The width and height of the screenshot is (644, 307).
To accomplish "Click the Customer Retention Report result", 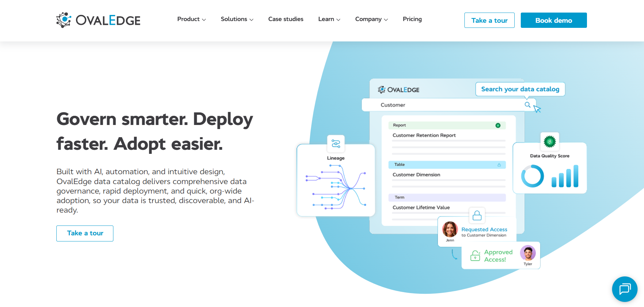I will (424, 135).
